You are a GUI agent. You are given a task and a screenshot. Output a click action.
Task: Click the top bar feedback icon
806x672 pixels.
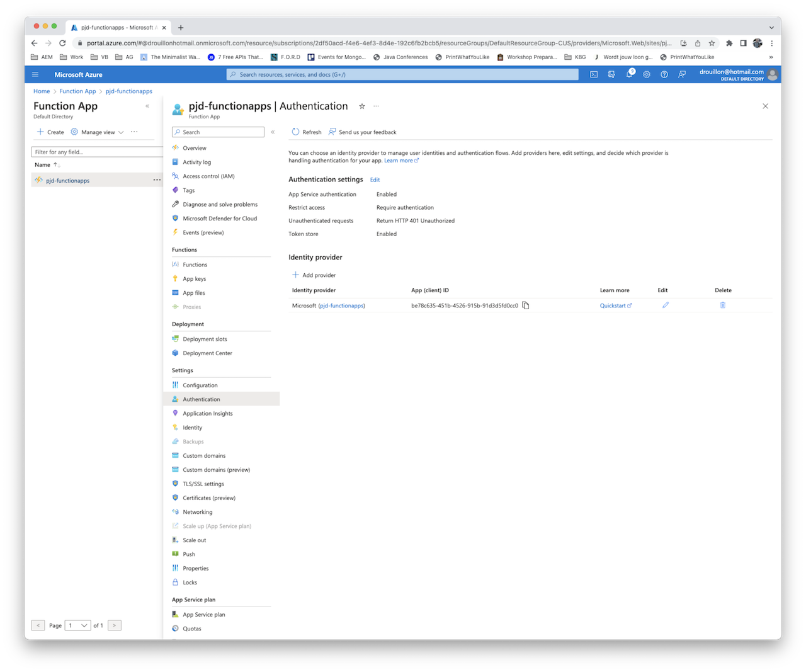pos(682,74)
